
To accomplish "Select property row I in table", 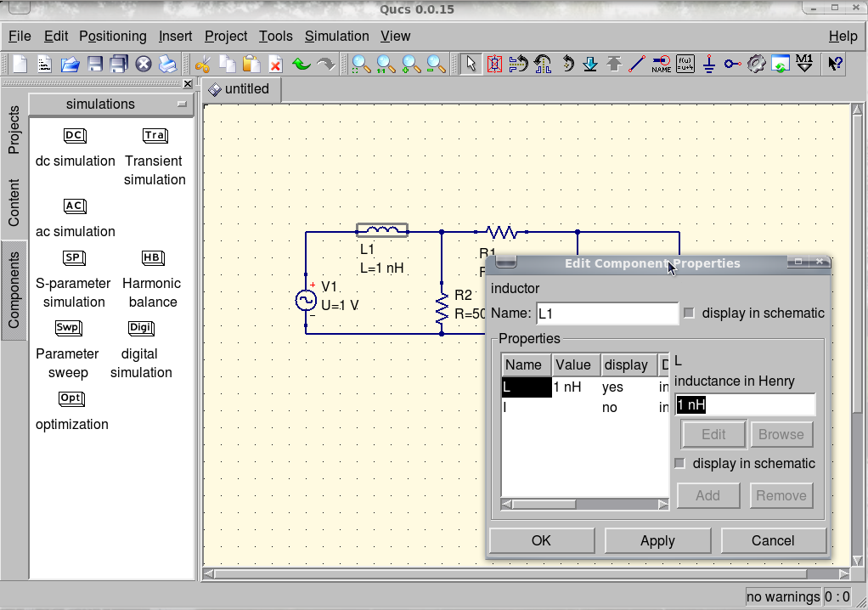I will point(584,408).
